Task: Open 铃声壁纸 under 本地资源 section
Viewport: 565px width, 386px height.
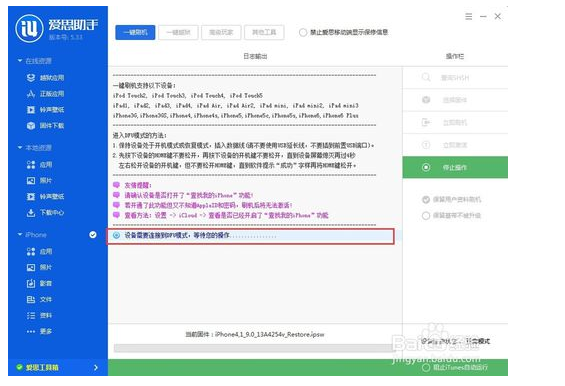Action: 45,196
